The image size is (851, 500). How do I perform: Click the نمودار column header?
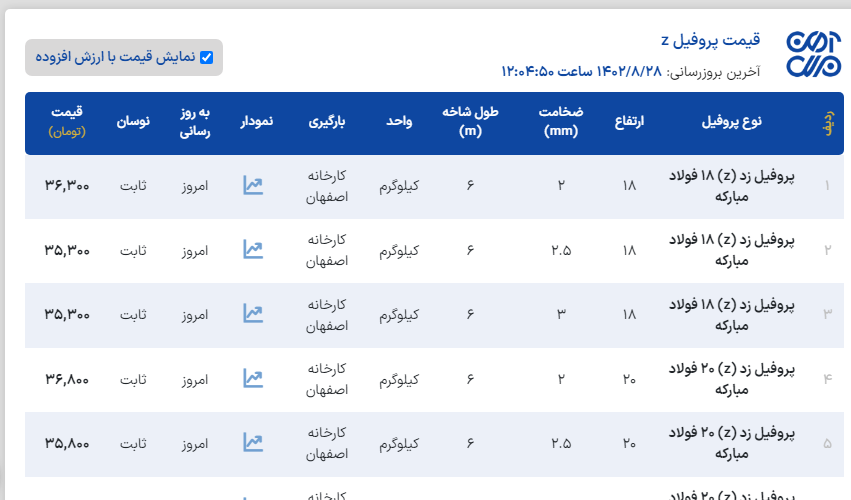(x=255, y=121)
